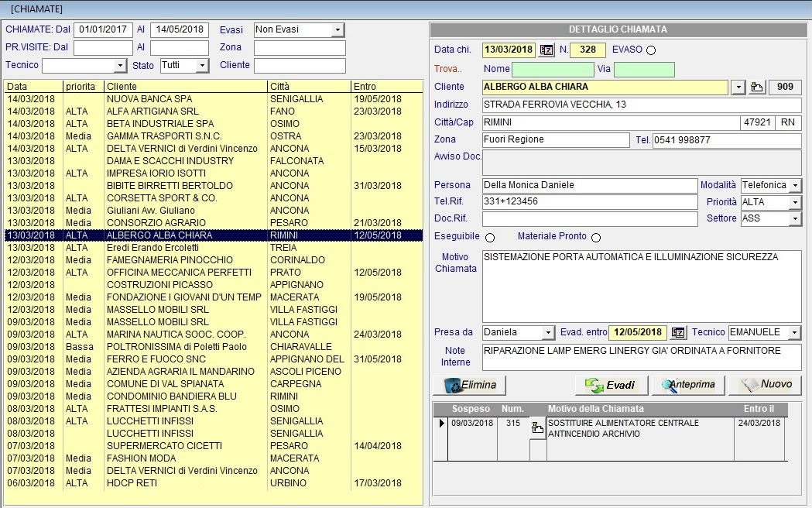Open customer card icon next to ALBERGO ALBA CHIARA
812x508 pixels.
click(x=756, y=87)
